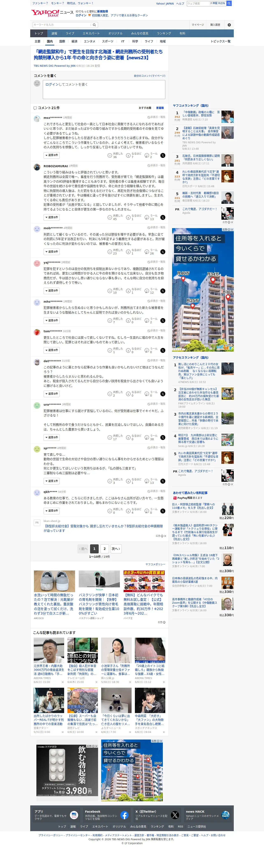Open 自分のコメント(マイページ) link

[x=150, y=76]
